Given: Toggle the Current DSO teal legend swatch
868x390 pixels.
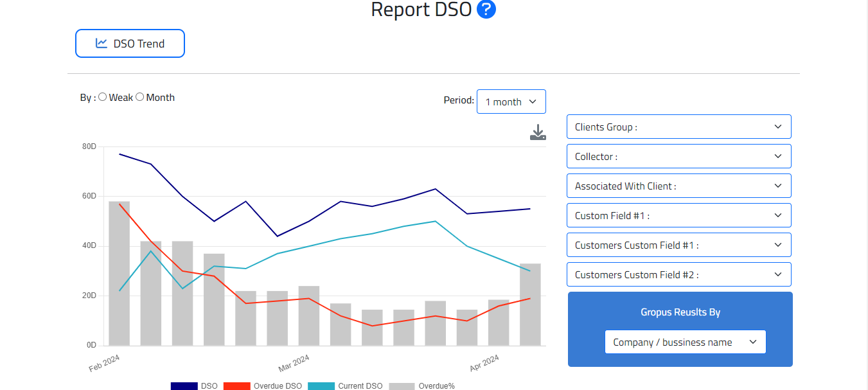Looking at the screenshot, I should click(x=321, y=386).
